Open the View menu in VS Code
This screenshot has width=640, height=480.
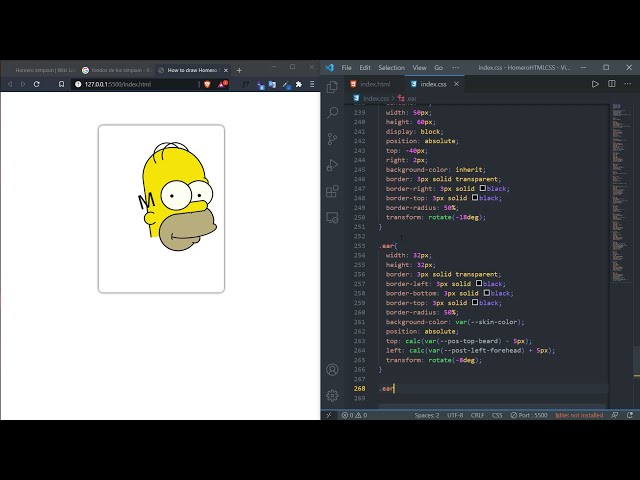tap(419, 68)
